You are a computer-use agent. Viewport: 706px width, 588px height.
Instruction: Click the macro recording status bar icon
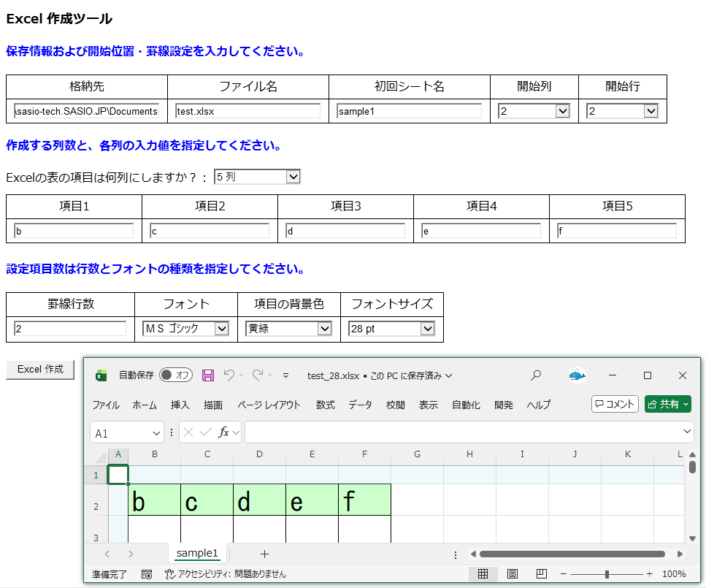coord(147,574)
